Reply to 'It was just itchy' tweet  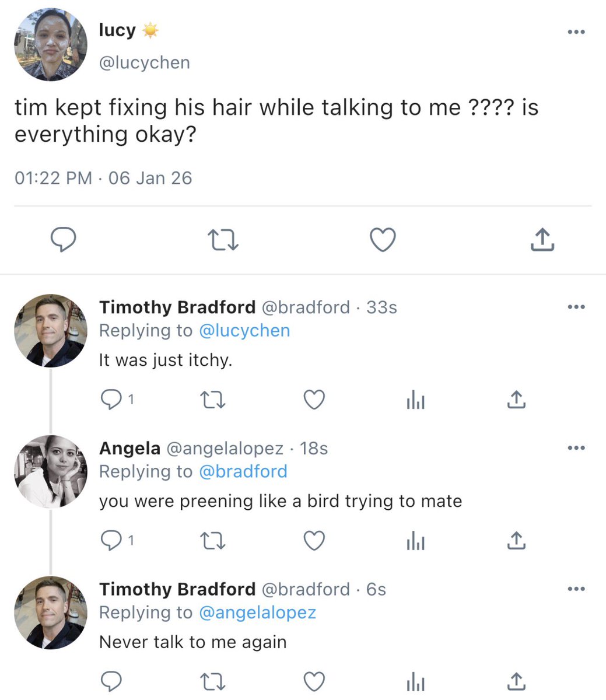pyautogui.click(x=111, y=400)
